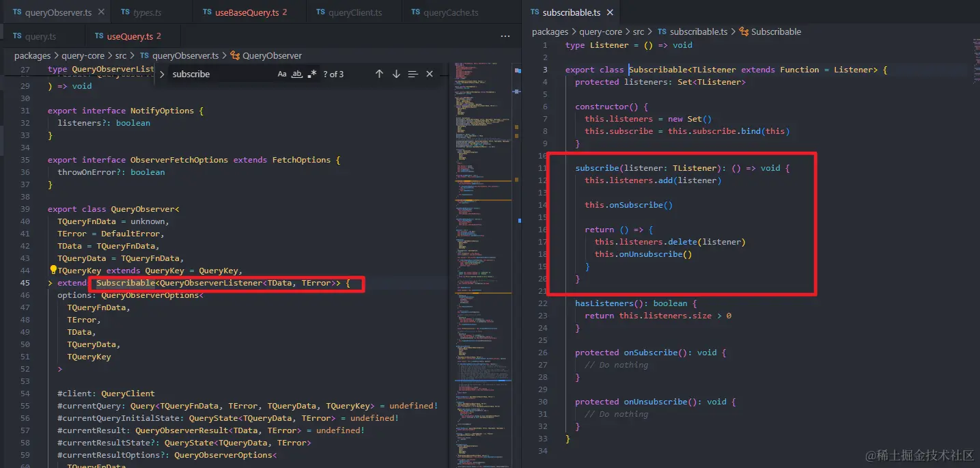
Task: Toggle Match Case in find widget
Action: point(282,74)
